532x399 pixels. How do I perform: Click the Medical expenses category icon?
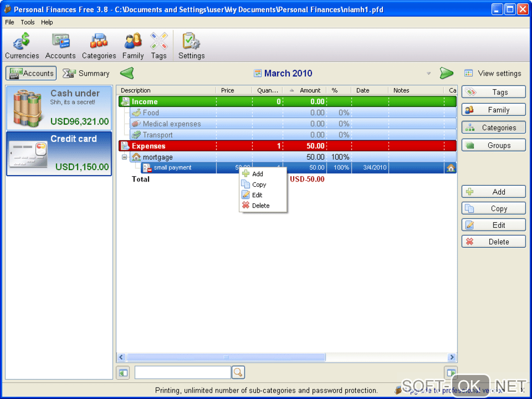pyautogui.click(x=137, y=124)
